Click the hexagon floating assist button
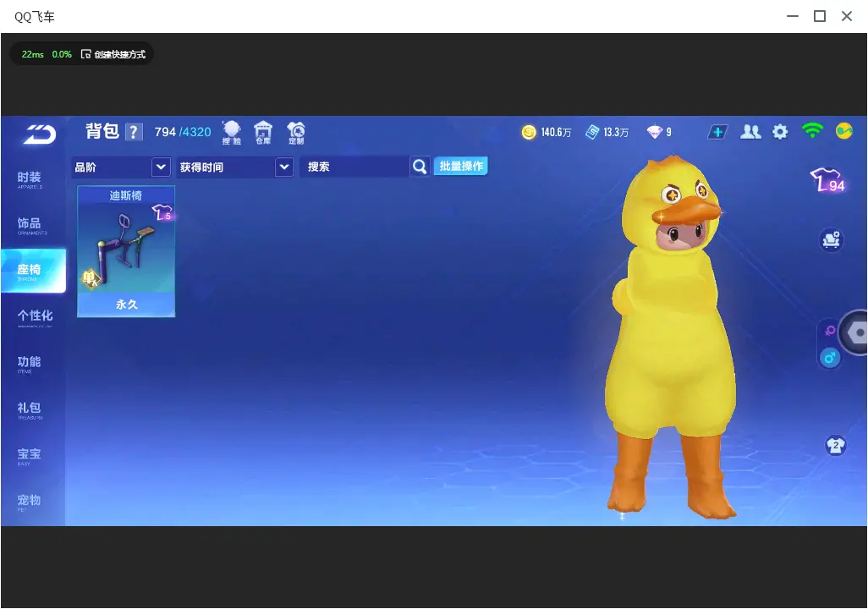 click(856, 332)
